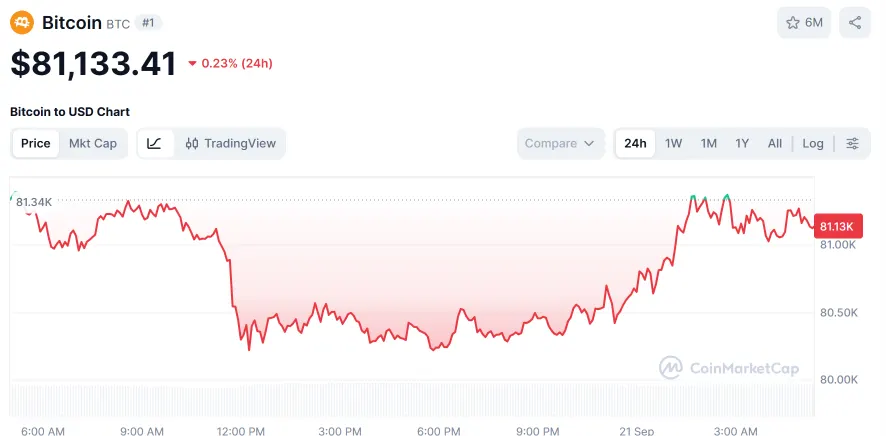Image resolution: width=886 pixels, height=436 pixels.
Task: Switch to TradingView candlestick chart
Action: coord(231,143)
